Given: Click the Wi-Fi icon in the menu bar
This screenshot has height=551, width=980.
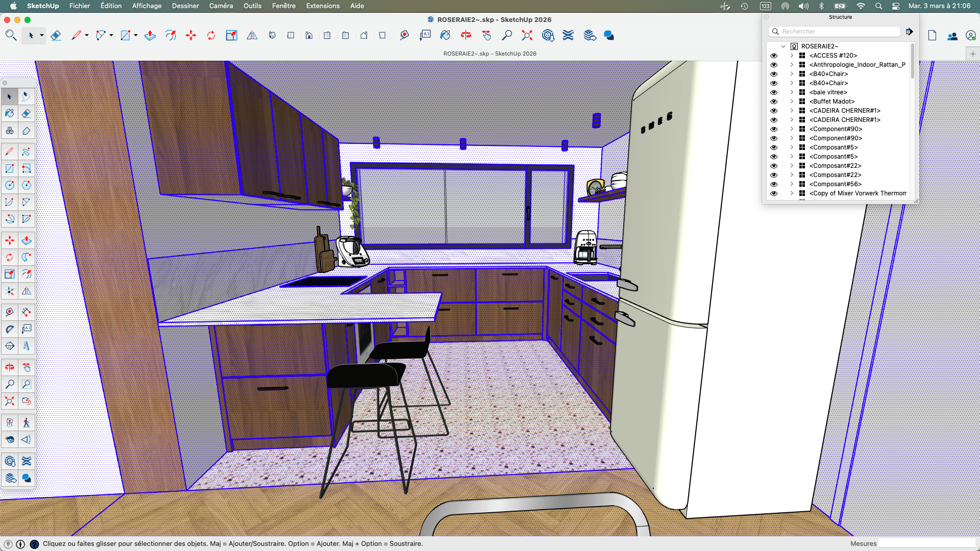Looking at the screenshot, I should click(861, 6).
